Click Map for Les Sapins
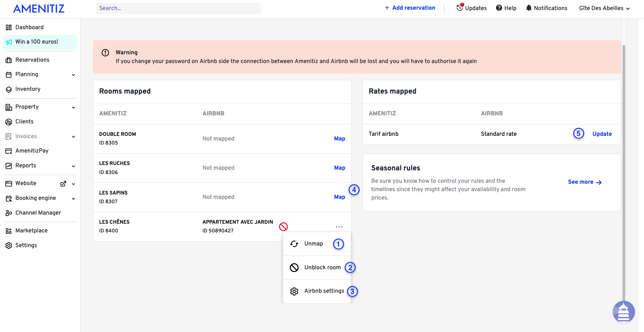 click(x=339, y=197)
